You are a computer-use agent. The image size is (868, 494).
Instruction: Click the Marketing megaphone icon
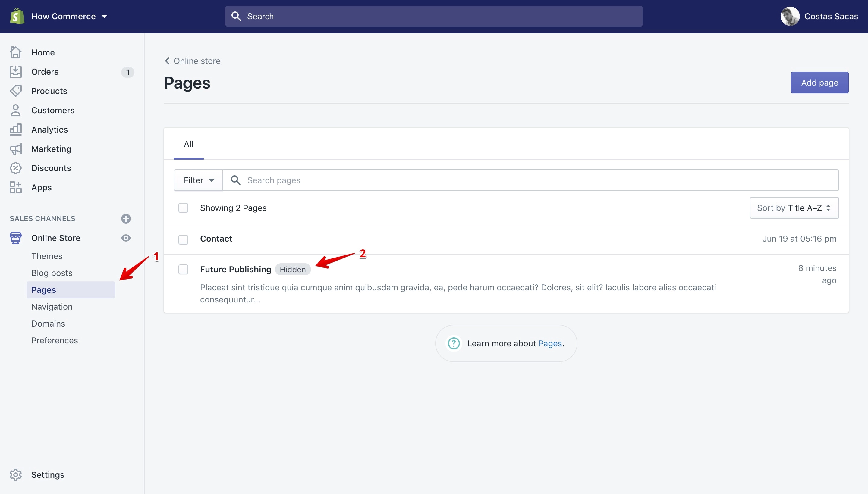click(x=16, y=149)
